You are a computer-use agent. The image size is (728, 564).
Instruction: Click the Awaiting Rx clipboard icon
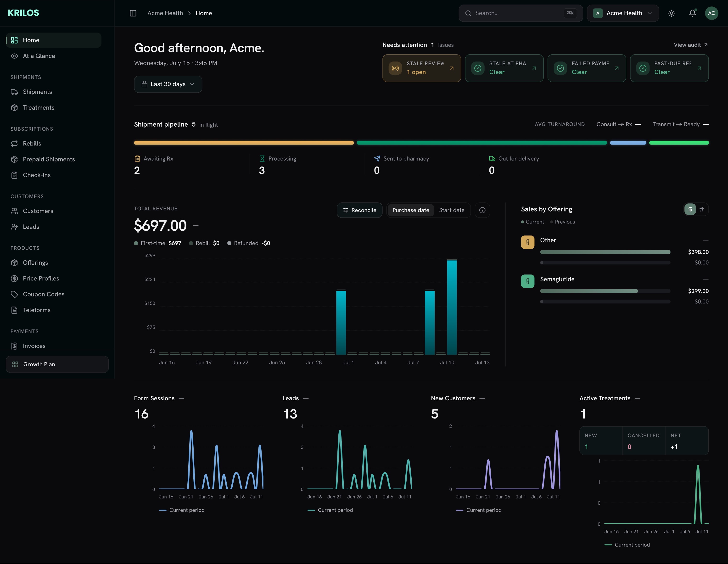pyautogui.click(x=137, y=159)
